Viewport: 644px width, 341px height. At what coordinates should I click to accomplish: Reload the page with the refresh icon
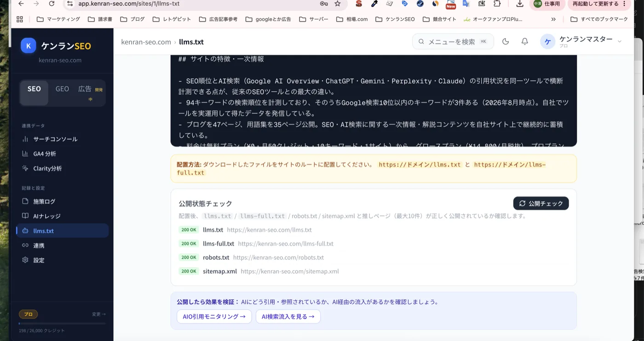52,4
